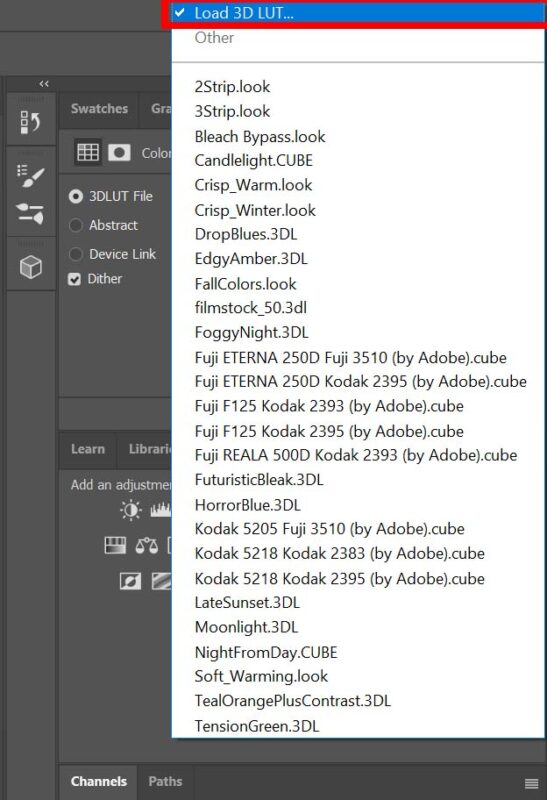Screen dimensions: 547x800
Task: Switch to the Paths tab
Action: [x=165, y=781]
